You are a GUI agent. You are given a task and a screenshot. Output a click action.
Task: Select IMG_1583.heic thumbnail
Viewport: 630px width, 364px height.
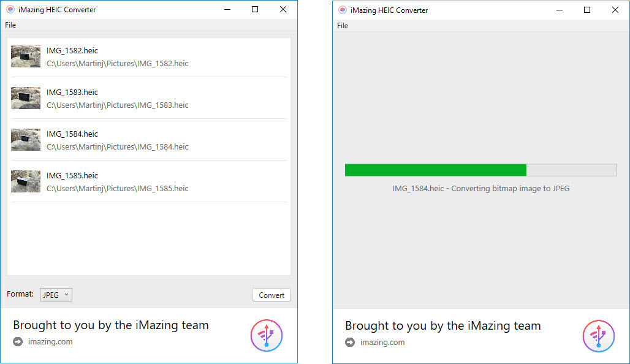[x=26, y=98]
